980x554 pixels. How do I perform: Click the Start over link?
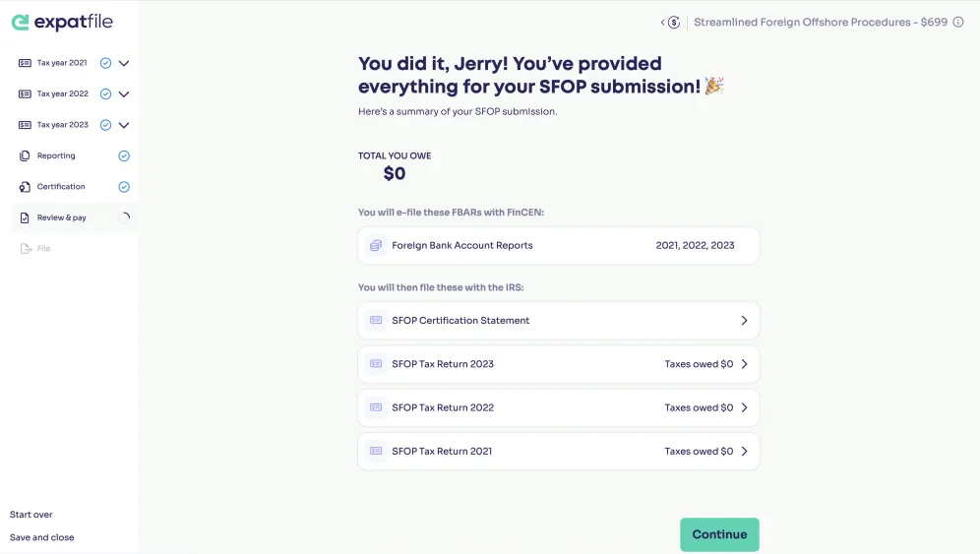point(31,514)
